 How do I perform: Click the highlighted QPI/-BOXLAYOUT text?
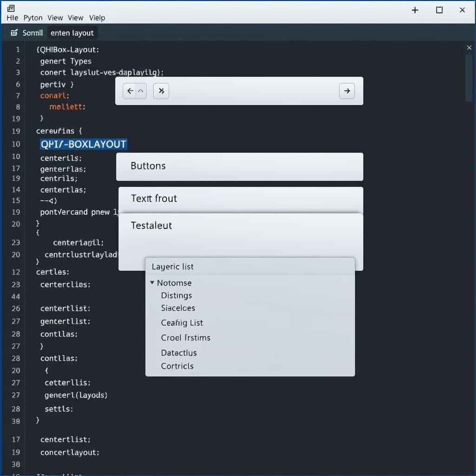(84, 144)
